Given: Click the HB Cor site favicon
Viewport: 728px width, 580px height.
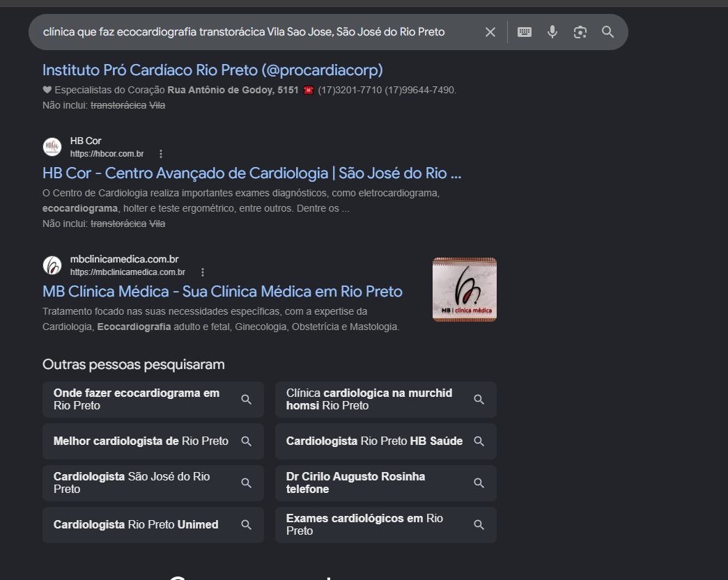Looking at the screenshot, I should tap(52, 147).
